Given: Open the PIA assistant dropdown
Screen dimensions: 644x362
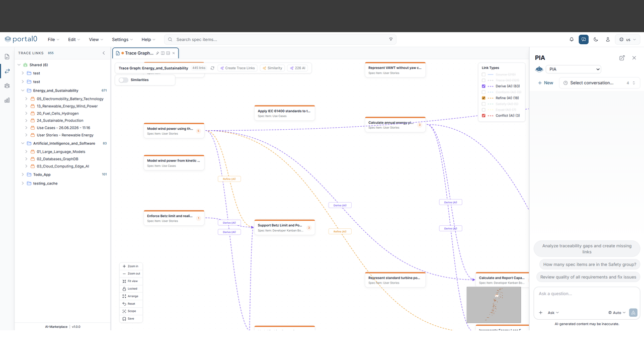Looking at the screenshot, I should click(x=573, y=69).
